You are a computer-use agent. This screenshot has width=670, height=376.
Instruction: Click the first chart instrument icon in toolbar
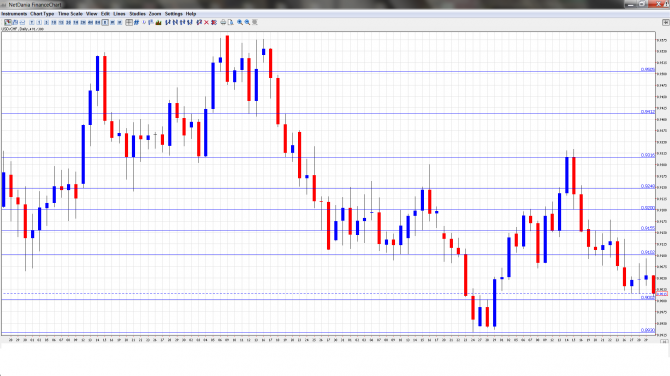[x=8, y=22]
